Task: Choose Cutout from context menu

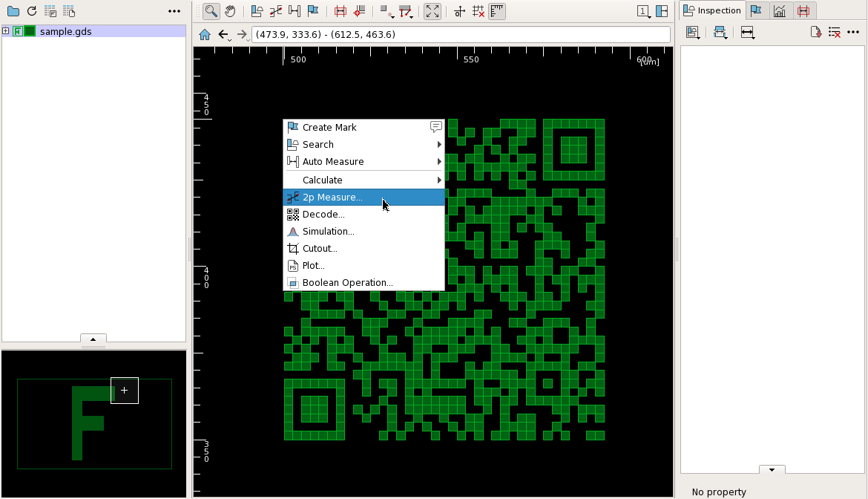Action: [364, 249]
